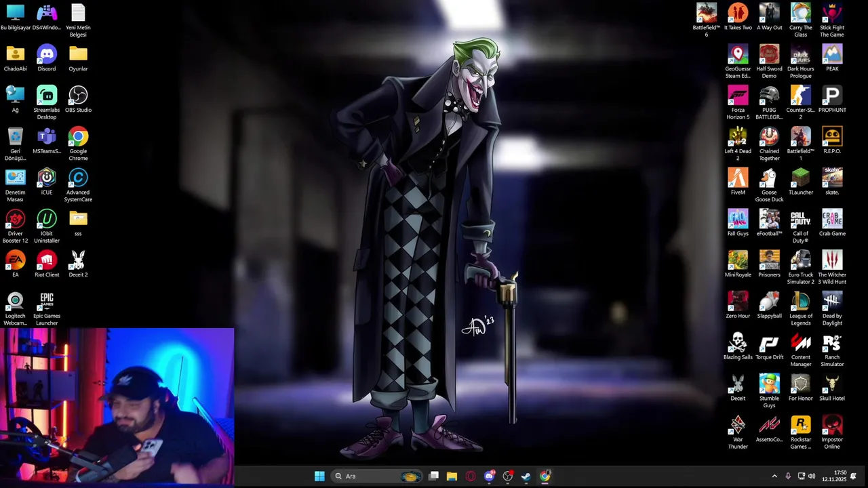
Task: Open Steam from the taskbar
Action: pos(526,476)
